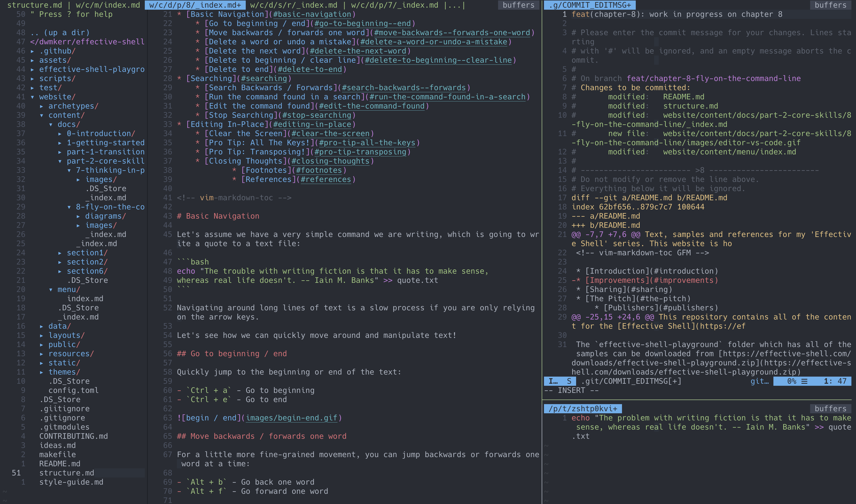Collapse the menu folder arrow
This screenshot has height=504, width=856.
tap(51, 289)
